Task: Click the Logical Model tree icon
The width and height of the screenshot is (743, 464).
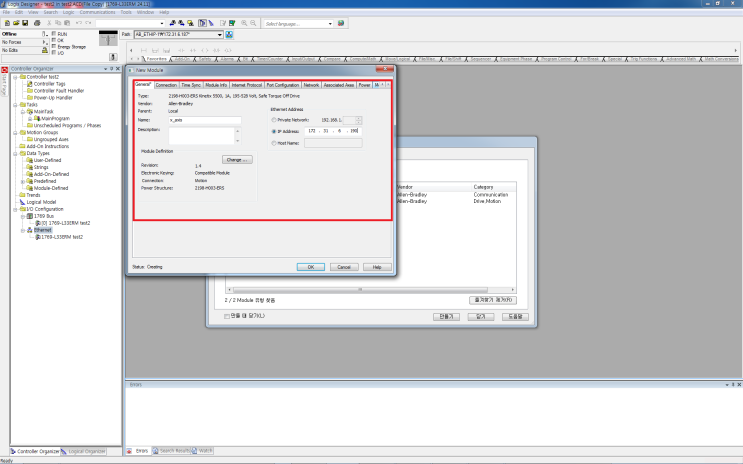Action: point(22,202)
